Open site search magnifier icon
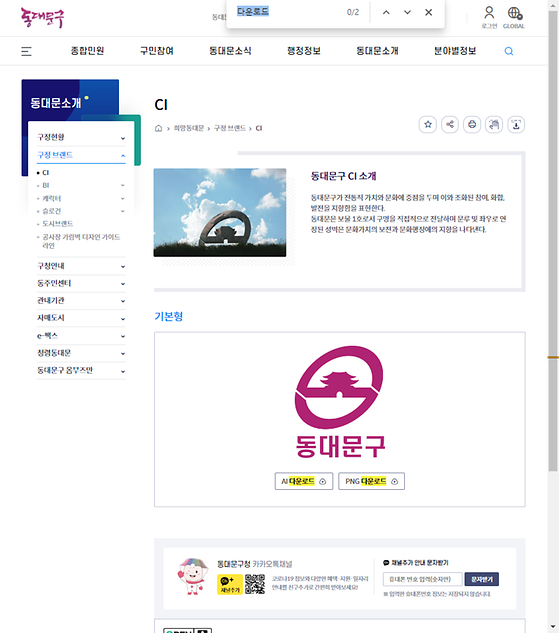 (x=509, y=51)
